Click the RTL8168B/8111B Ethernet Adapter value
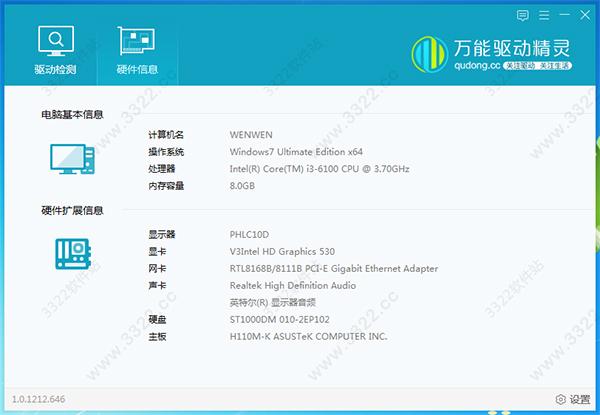 point(334,269)
